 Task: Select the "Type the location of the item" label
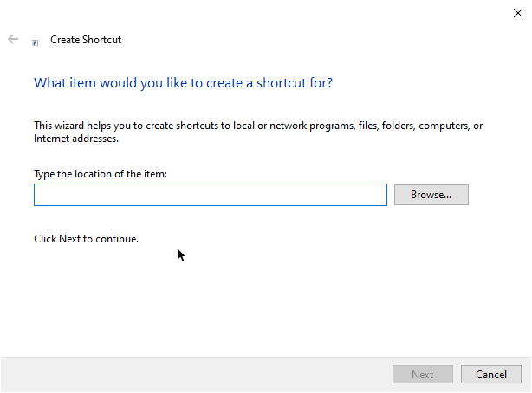[101, 174]
